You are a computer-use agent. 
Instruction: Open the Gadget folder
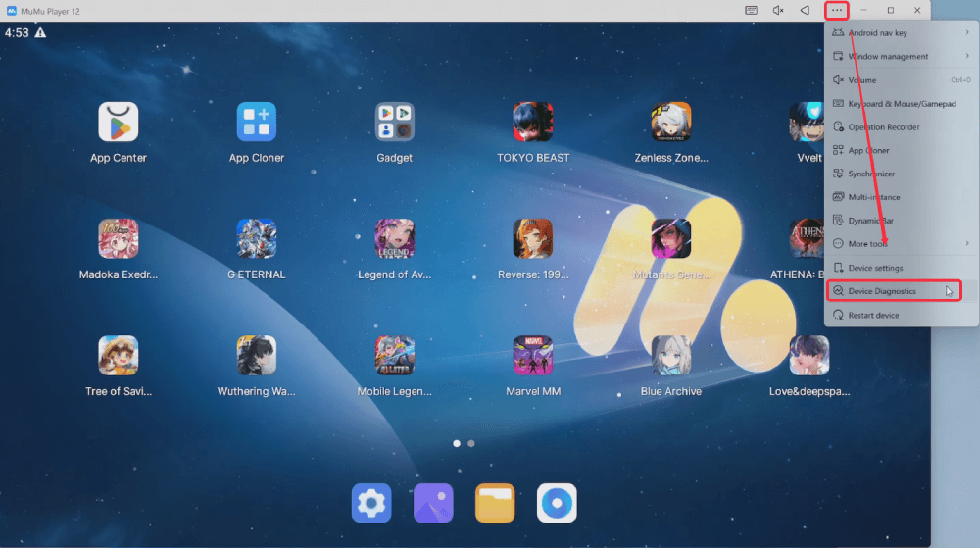point(394,122)
